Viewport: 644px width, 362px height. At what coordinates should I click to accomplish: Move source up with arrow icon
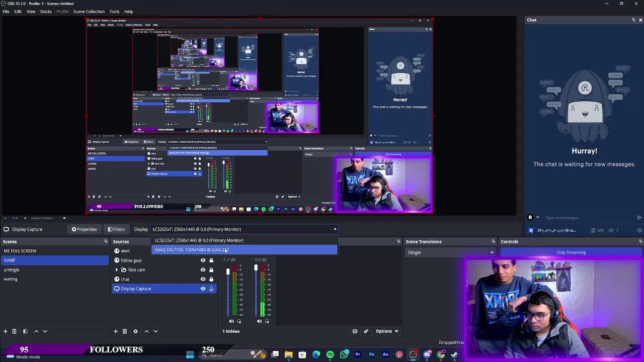pyautogui.click(x=146, y=331)
